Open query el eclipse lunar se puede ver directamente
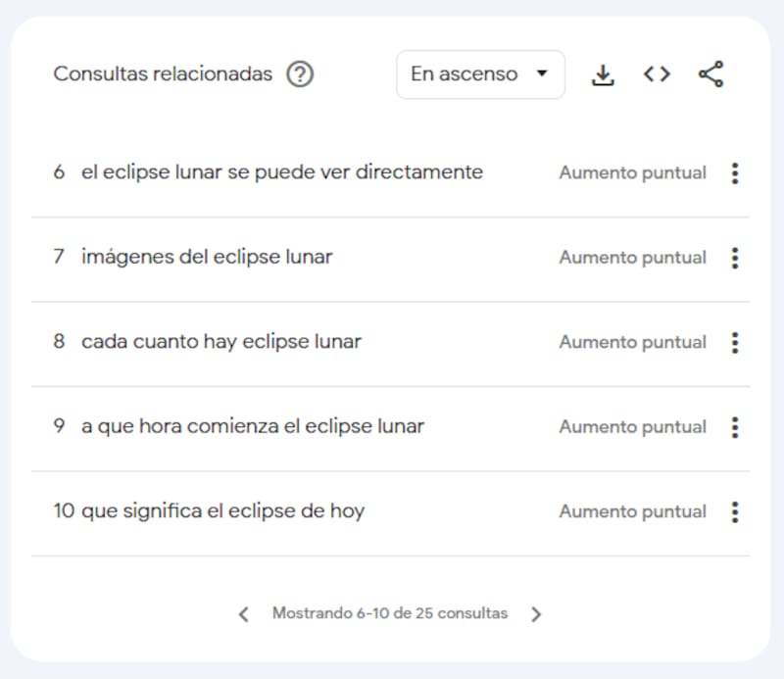784x679 pixels. [282, 172]
